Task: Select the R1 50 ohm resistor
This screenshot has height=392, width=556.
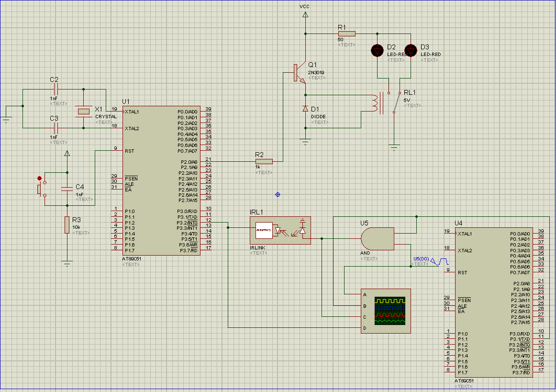Action: tap(346, 34)
